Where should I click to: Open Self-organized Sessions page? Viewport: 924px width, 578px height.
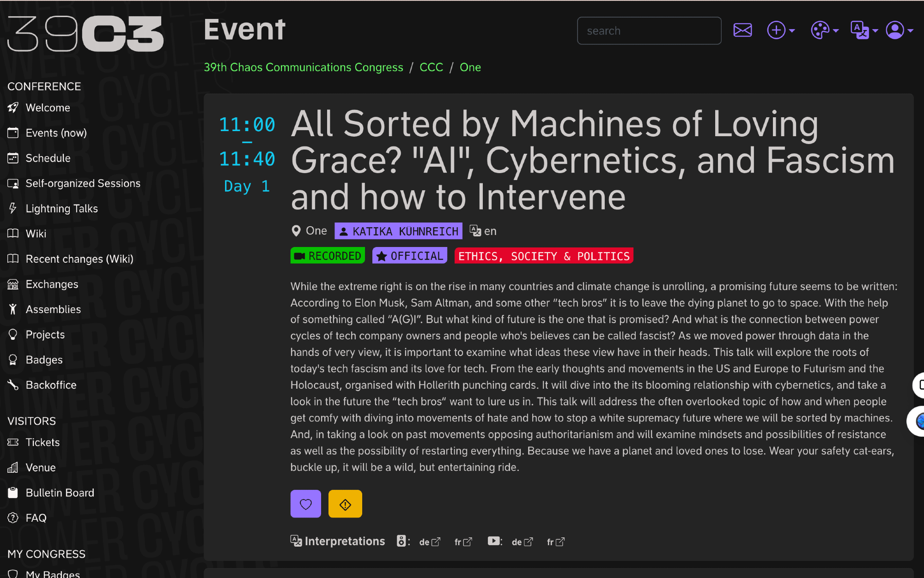pos(83,184)
